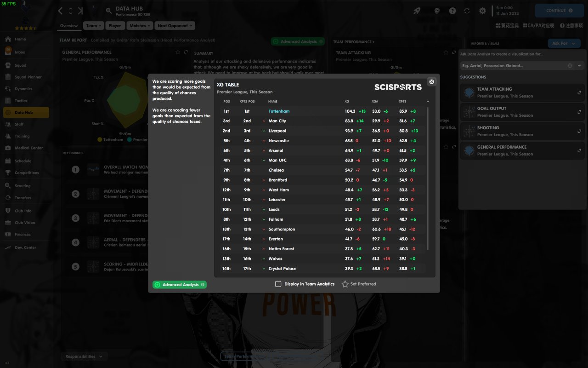Open the Responsibilities dropdown
The width and height of the screenshot is (588, 368).
point(84,356)
